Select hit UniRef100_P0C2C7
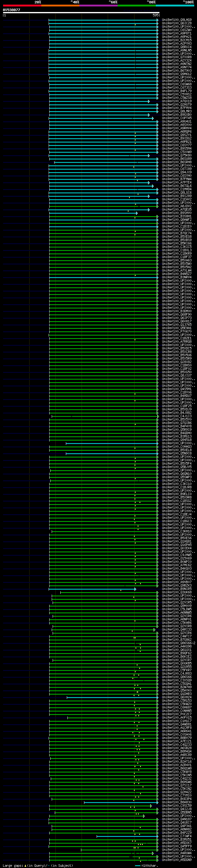Image resolution: width=197 pixels, height=868 pixels. tap(177, 714)
